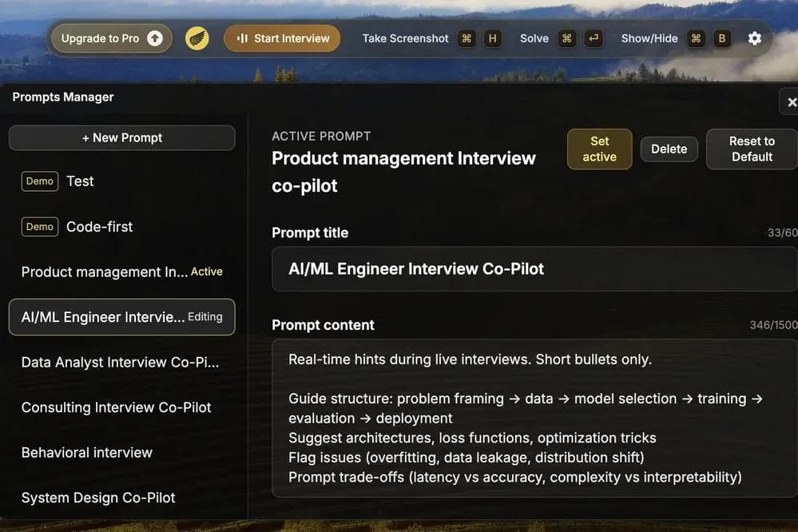Choose the Behavioral interview prompt

point(87,452)
